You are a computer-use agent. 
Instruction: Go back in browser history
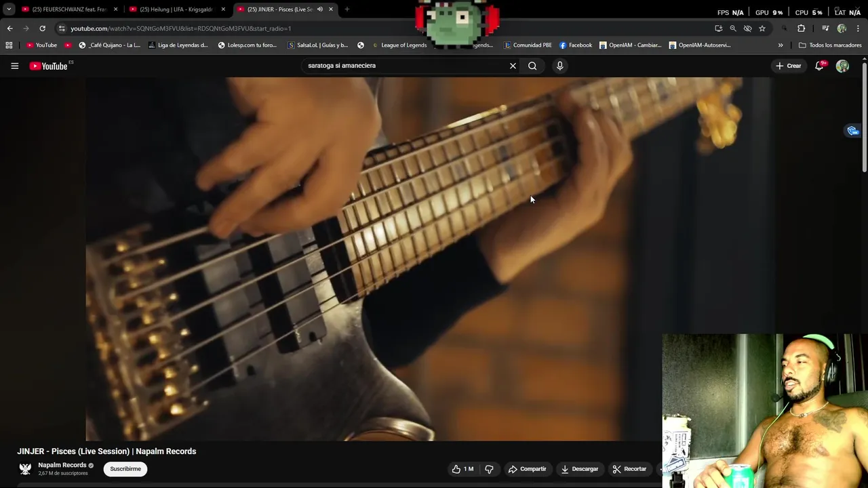9,28
